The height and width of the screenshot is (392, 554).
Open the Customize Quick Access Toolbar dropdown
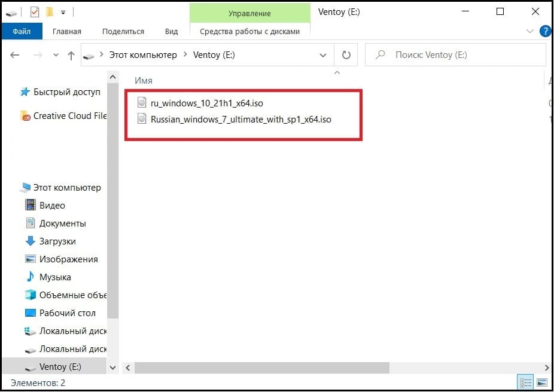coord(63,13)
